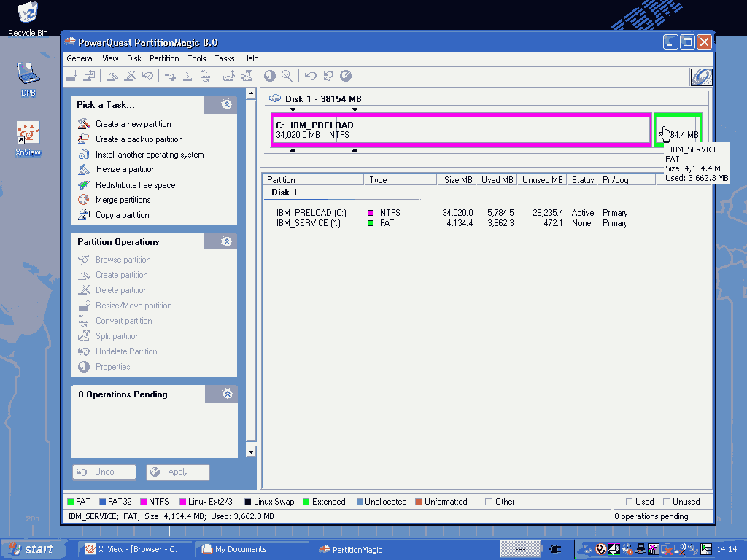747x560 pixels.
Task: Open the XnView desktop shortcut
Action: click(28, 134)
